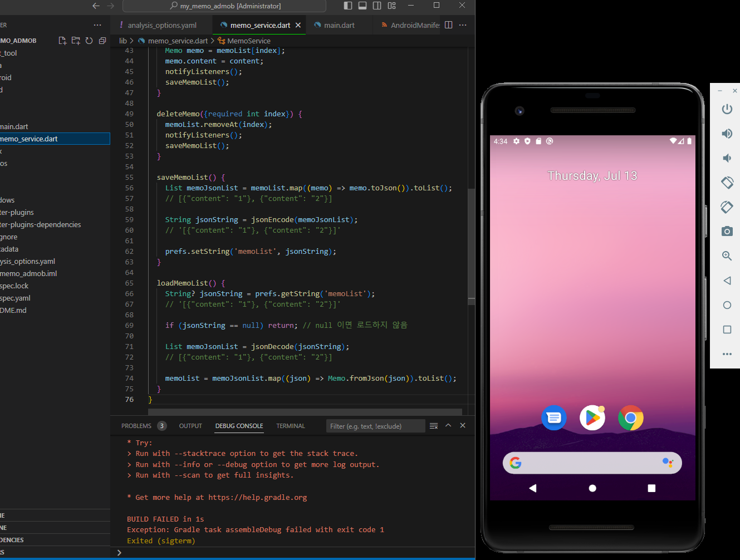
Task: Go back using the title bar arrow
Action: [96, 6]
